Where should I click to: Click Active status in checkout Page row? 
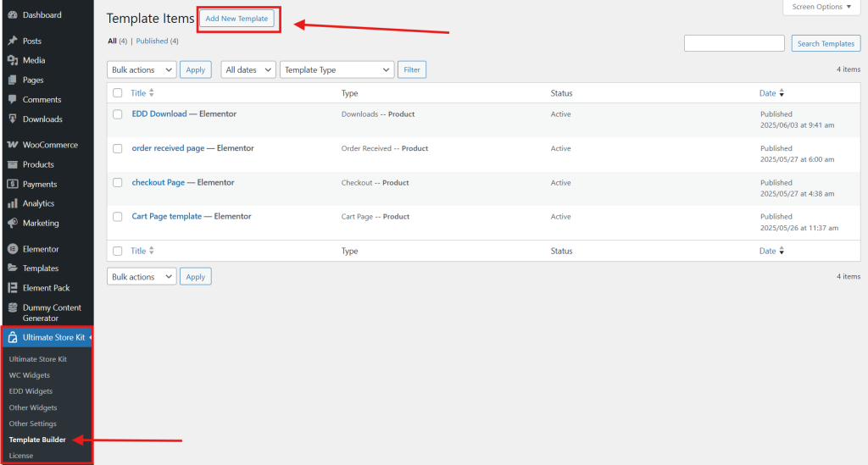point(561,182)
